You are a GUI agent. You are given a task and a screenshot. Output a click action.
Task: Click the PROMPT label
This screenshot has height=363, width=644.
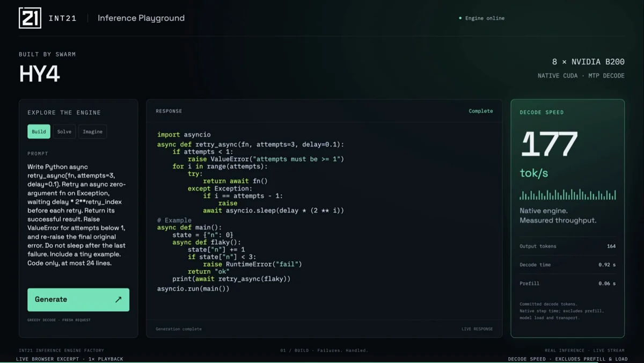pyautogui.click(x=38, y=154)
